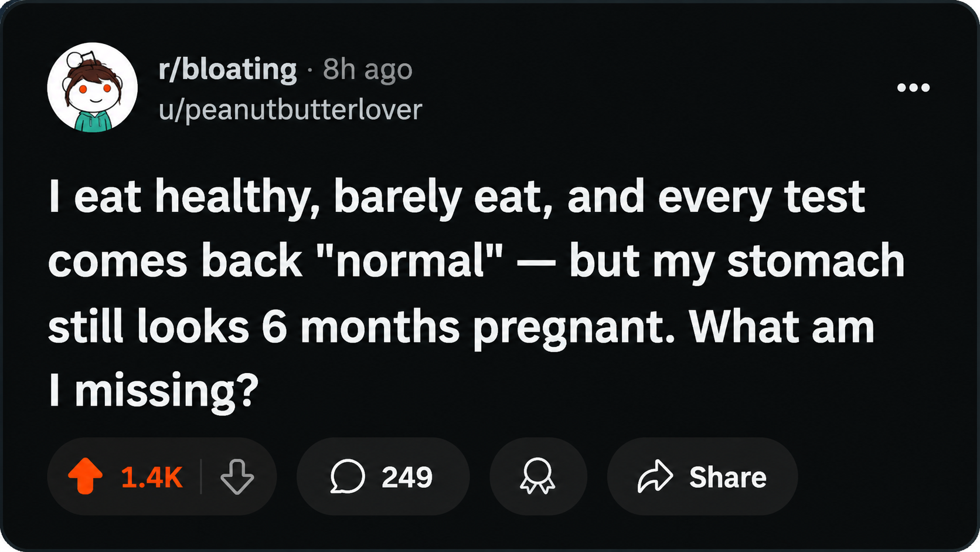Click the 1.4K vote score
The height and width of the screenshot is (552, 980).
[152, 477]
